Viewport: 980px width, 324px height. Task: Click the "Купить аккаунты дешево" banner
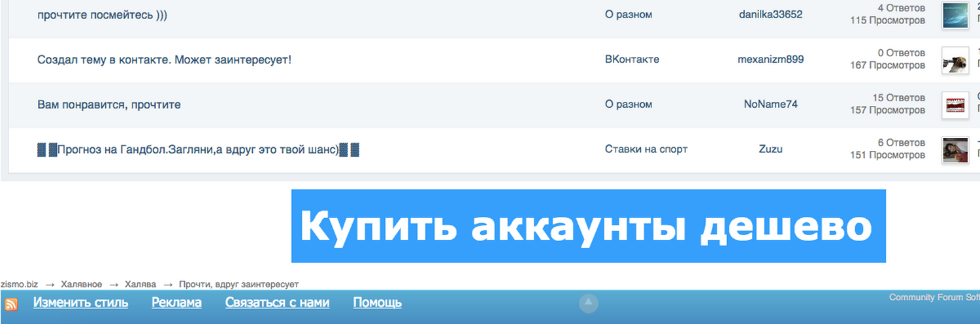pyautogui.click(x=588, y=226)
